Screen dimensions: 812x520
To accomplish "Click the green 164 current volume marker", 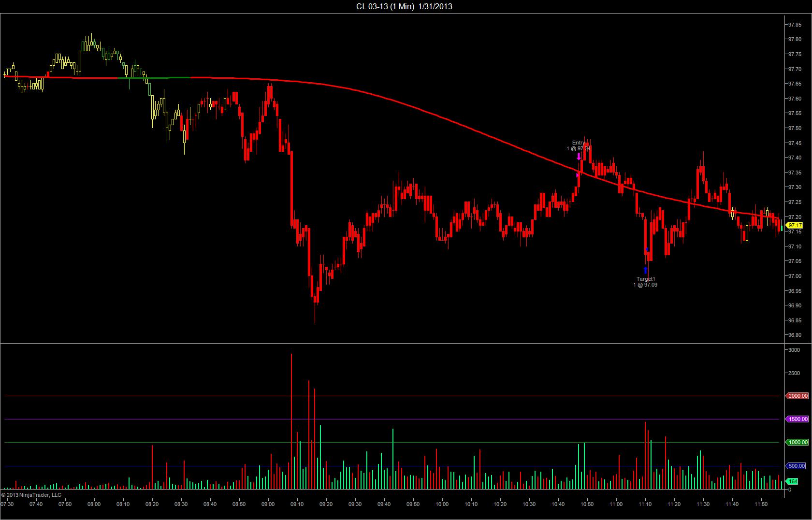I will point(792,481).
